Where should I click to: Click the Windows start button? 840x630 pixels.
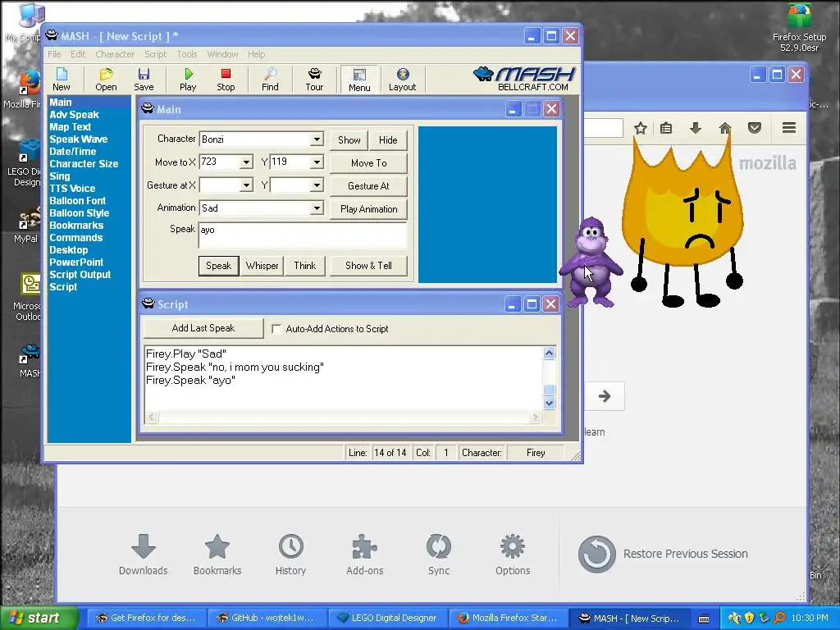pos(39,619)
